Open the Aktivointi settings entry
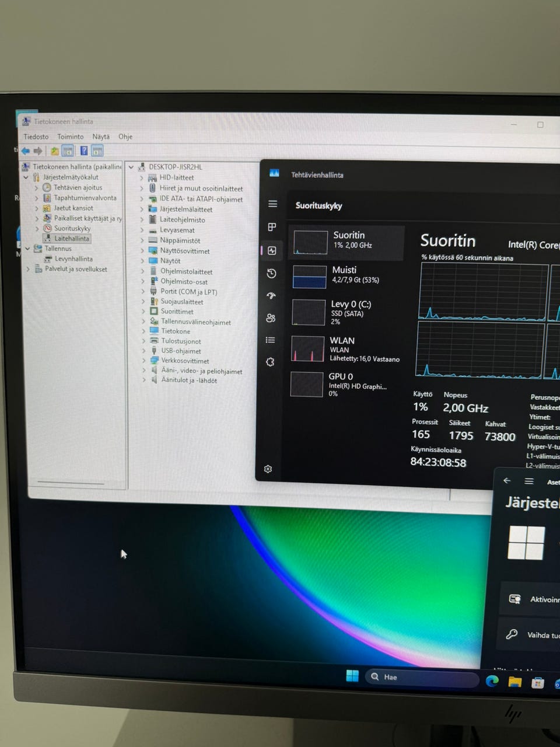The image size is (560, 747). click(x=530, y=599)
